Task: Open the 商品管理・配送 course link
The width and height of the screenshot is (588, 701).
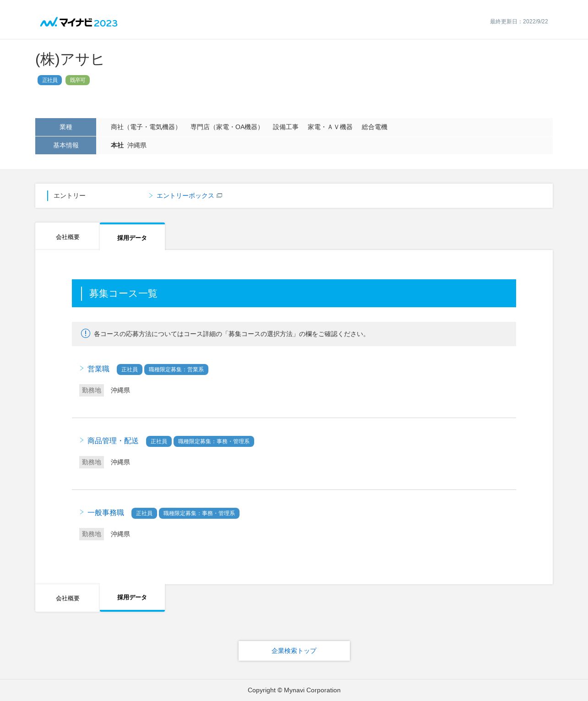Action: point(113,441)
